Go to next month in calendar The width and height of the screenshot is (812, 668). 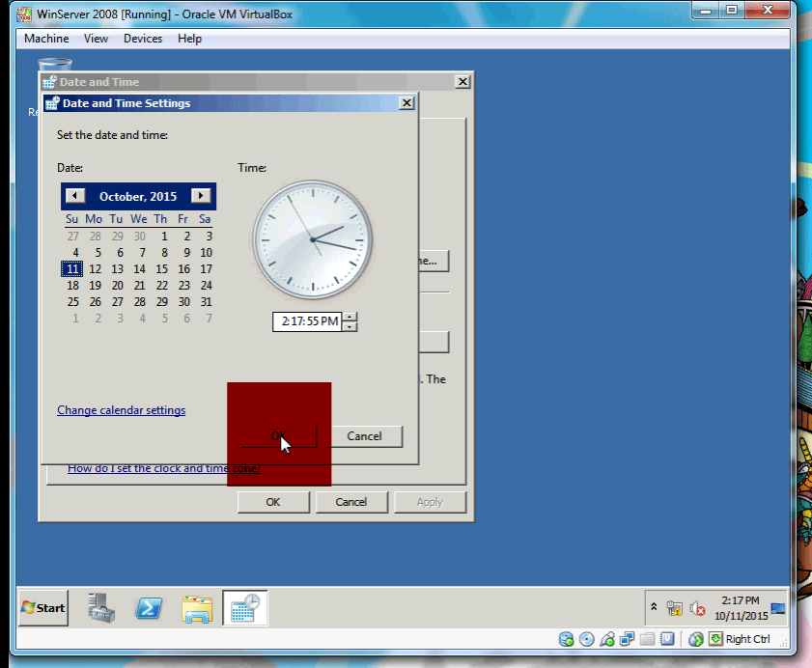click(201, 196)
